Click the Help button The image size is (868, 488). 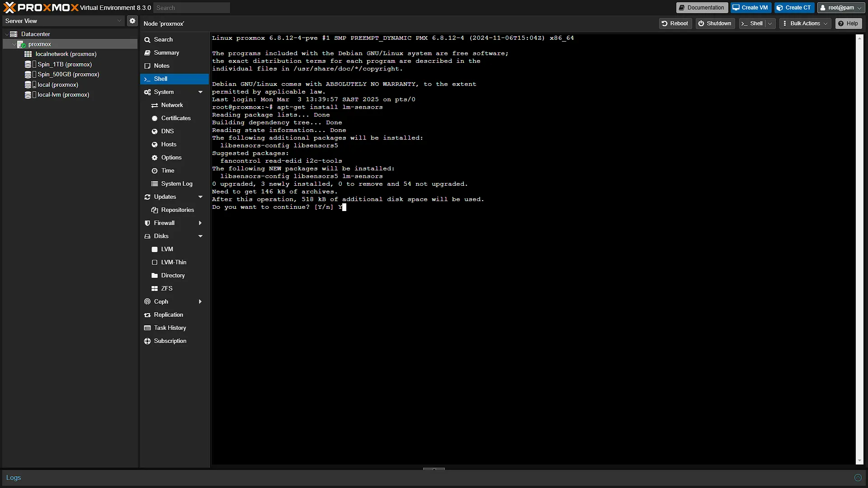pyautogui.click(x=849, y=23)
